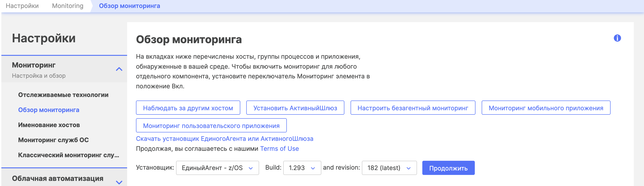Open the Установщик dropdown ЕдиныйАгент - z/OS
This screenshot has height=186, width=644.
[x=217, y=168]
